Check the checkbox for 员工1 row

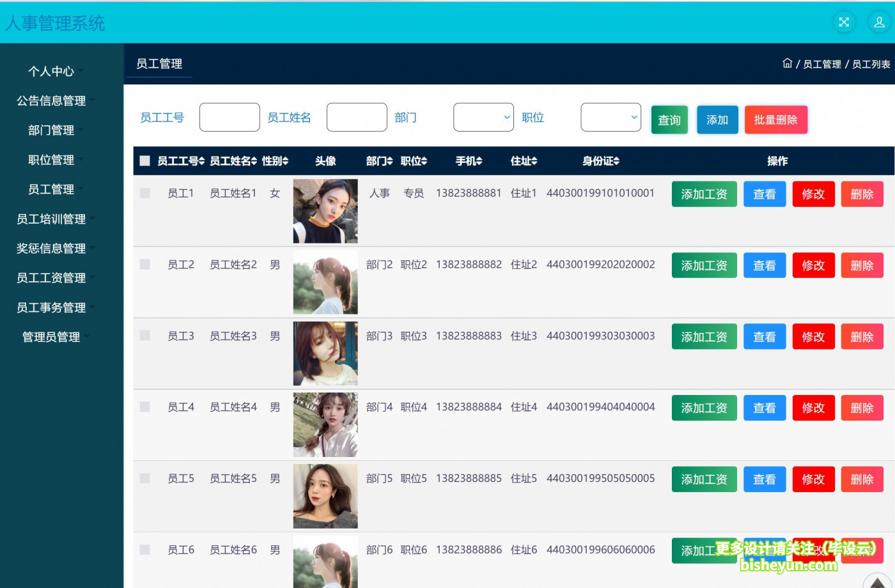[x=145, y=193]
